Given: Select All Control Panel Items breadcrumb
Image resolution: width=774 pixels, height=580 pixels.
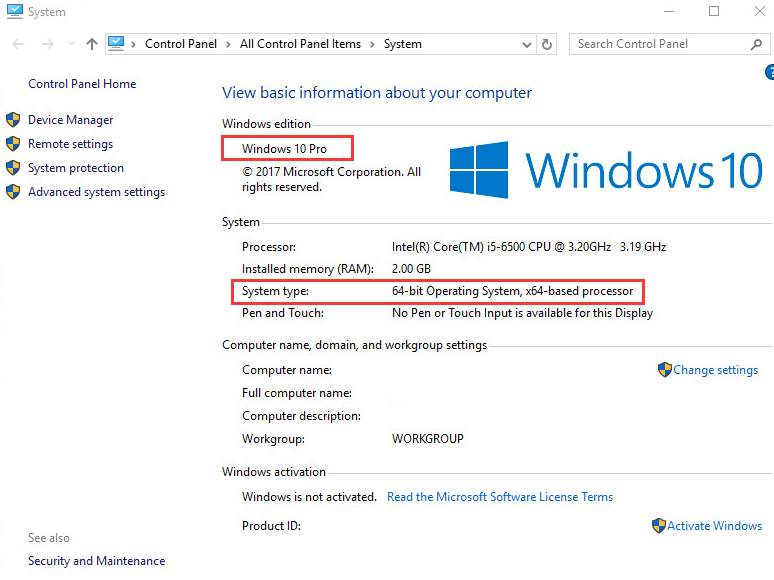Looking at the screenshot, I should pyautogui.click(x=300, y=44).
